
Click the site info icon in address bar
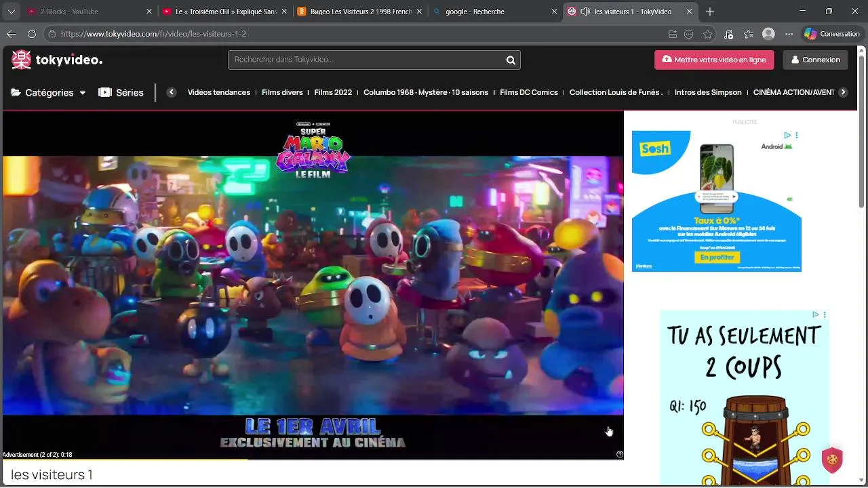pyautogui.click(x=52, y=34)
